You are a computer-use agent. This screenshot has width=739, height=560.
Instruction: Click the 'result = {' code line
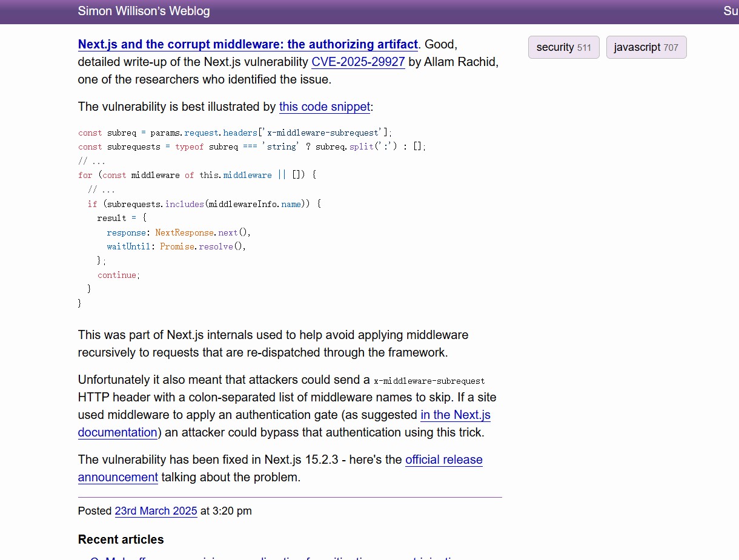pyautogui.click(x=122, y=218)
